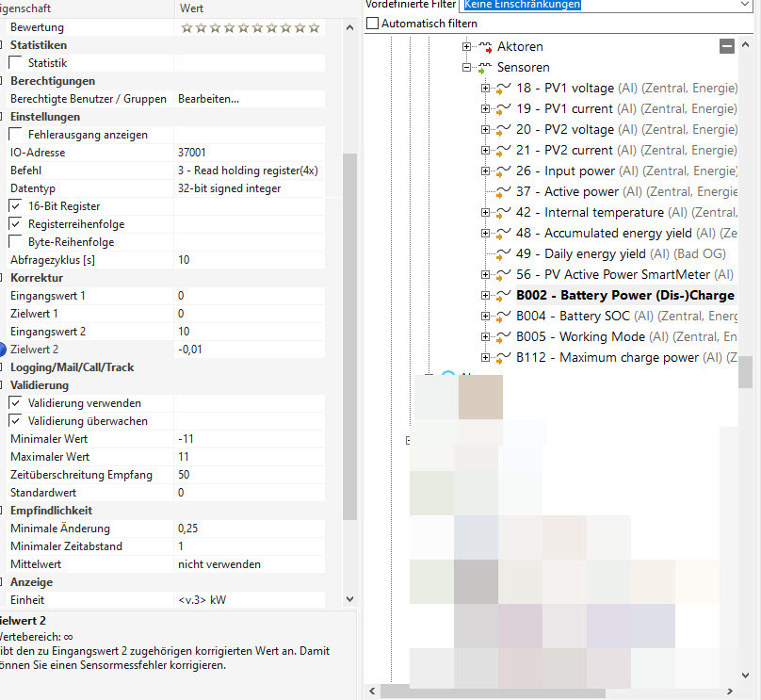Click sensor icon for 21 - PV2 current
The width and height of the screenshot is (761, 700).
coord(503,151)
